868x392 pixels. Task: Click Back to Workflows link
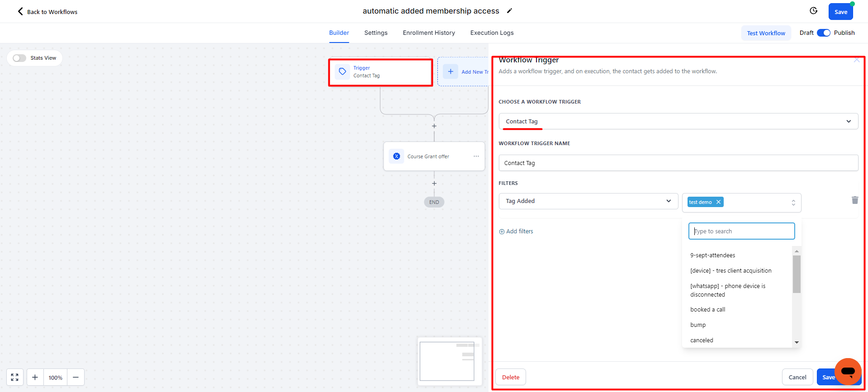[47, 12]
